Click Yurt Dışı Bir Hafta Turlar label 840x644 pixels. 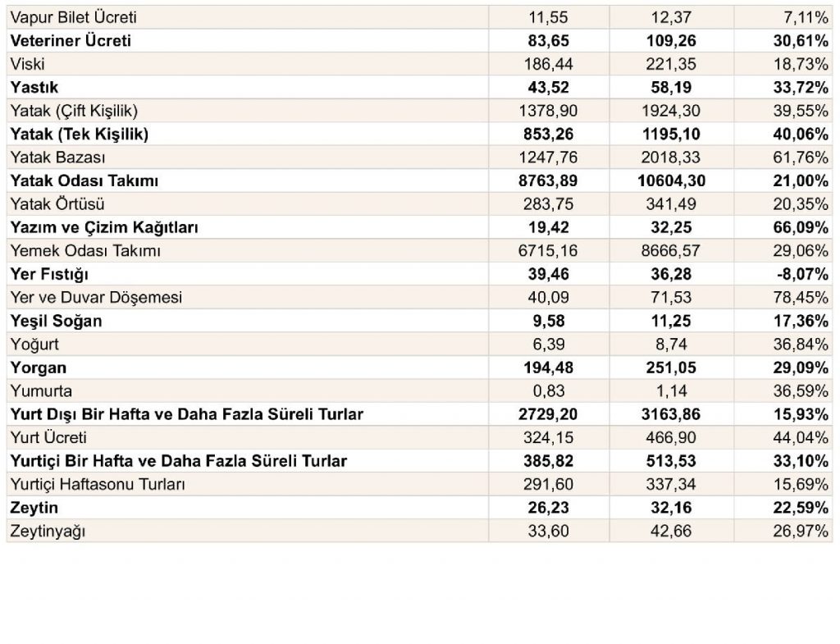point(187,414)
